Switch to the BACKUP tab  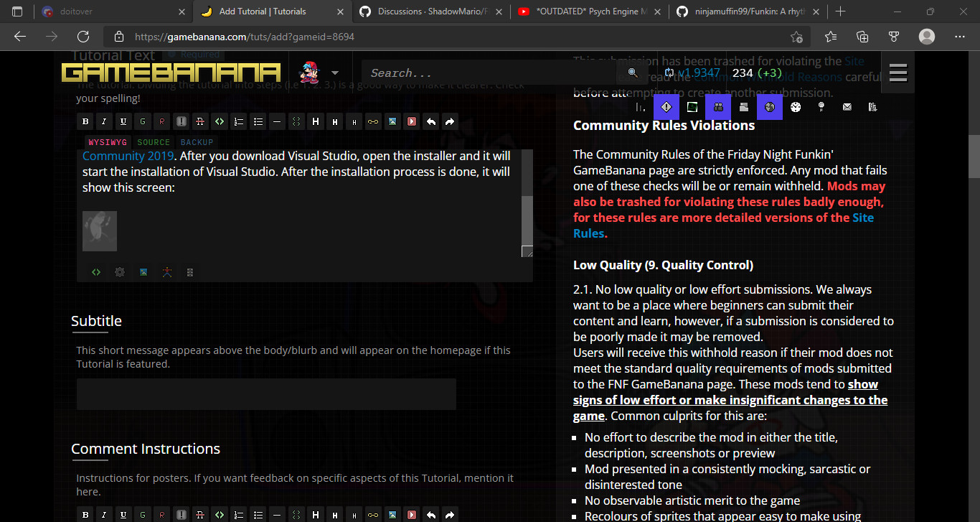(196, 141)
